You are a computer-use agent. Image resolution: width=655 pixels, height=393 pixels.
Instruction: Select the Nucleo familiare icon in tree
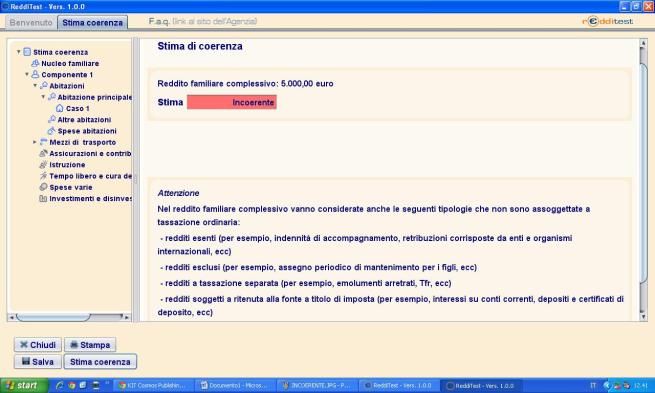point(36,63)
